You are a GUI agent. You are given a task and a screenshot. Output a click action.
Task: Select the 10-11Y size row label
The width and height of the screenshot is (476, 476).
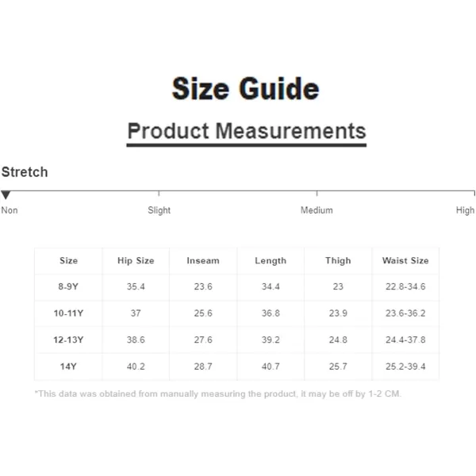(68, 313)
